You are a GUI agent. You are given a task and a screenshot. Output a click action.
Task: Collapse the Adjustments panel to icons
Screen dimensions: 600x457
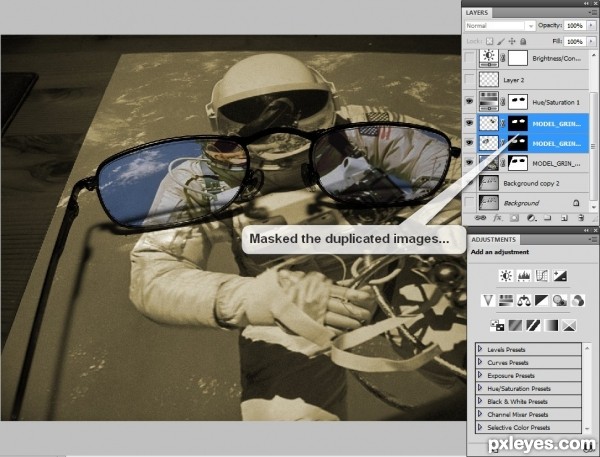pos(587,230)
